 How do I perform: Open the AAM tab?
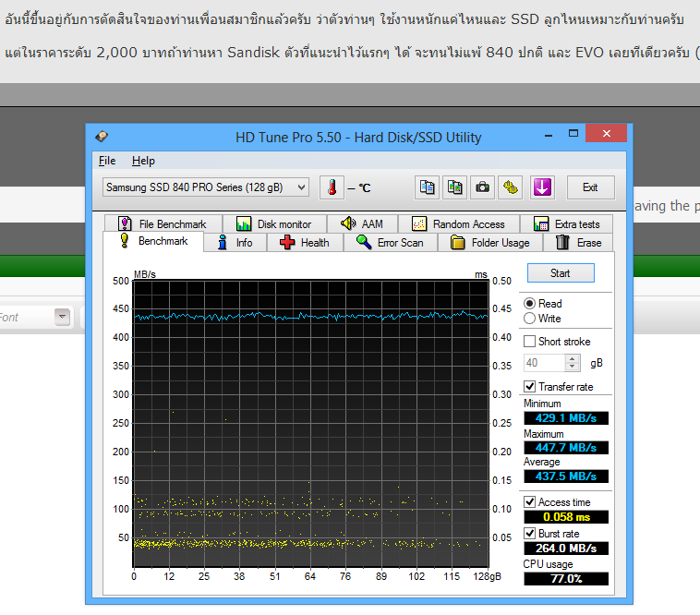point(362,223)
